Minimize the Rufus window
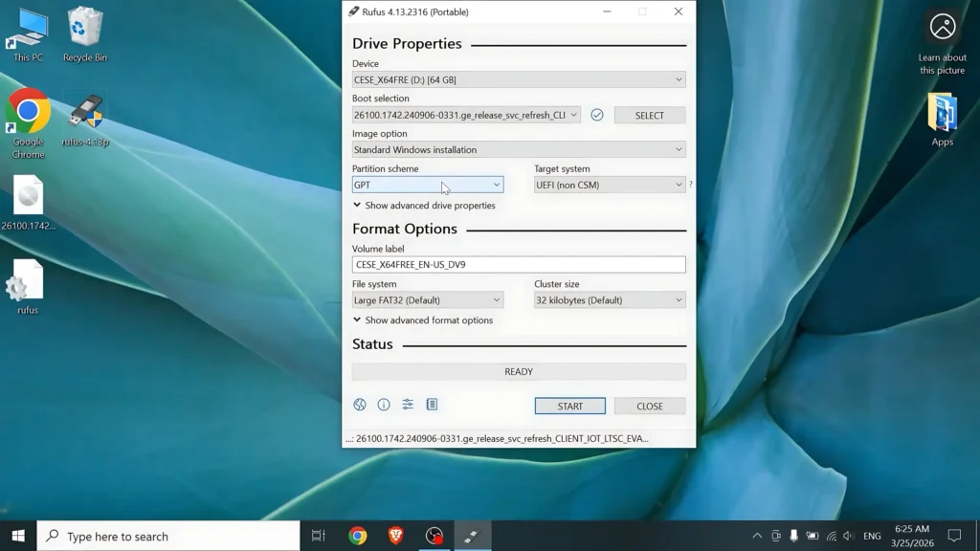The width and height of the screenshot is (980, 551). tap(607, 11)
